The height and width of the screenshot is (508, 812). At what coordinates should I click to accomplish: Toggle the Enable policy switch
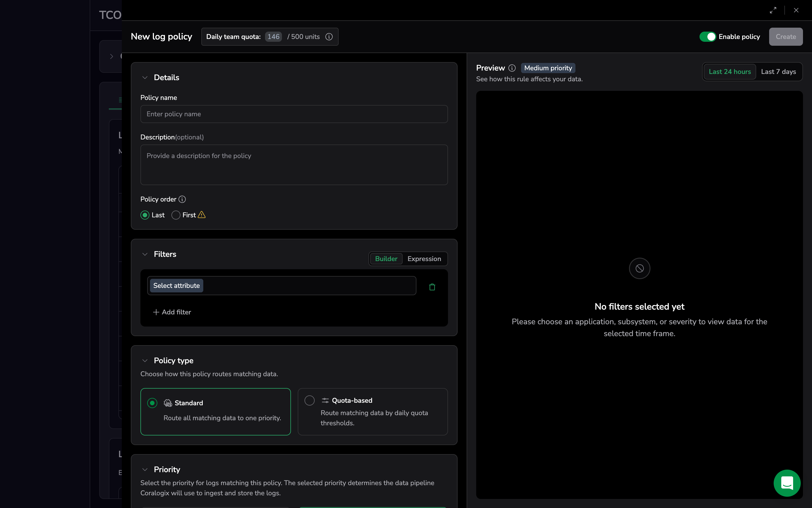click(x=708, y=37)
